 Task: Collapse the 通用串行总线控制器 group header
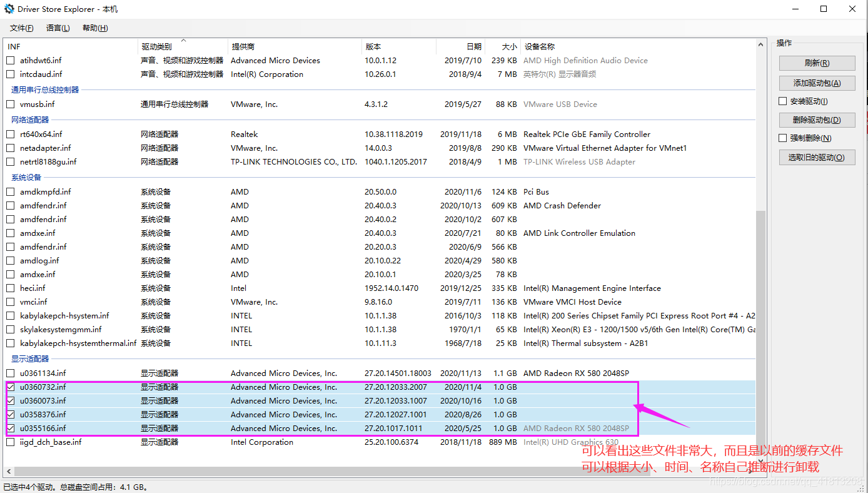[45, 90]
